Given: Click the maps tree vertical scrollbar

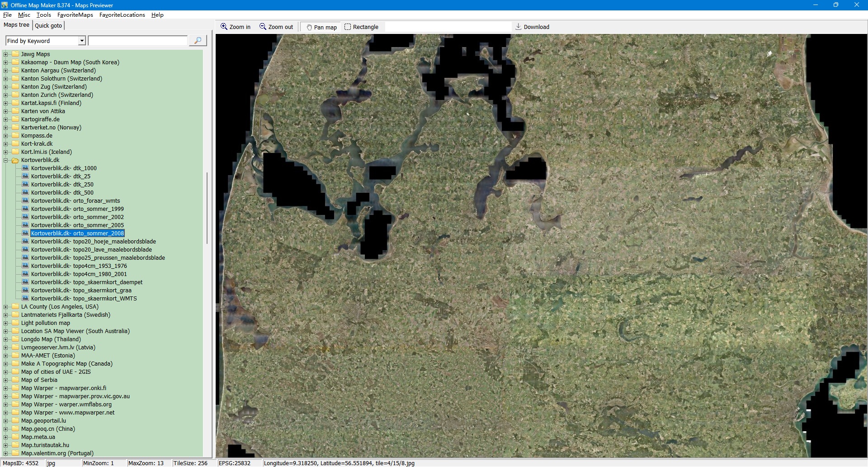Looking at the screenshot, I should coord(207,208).
